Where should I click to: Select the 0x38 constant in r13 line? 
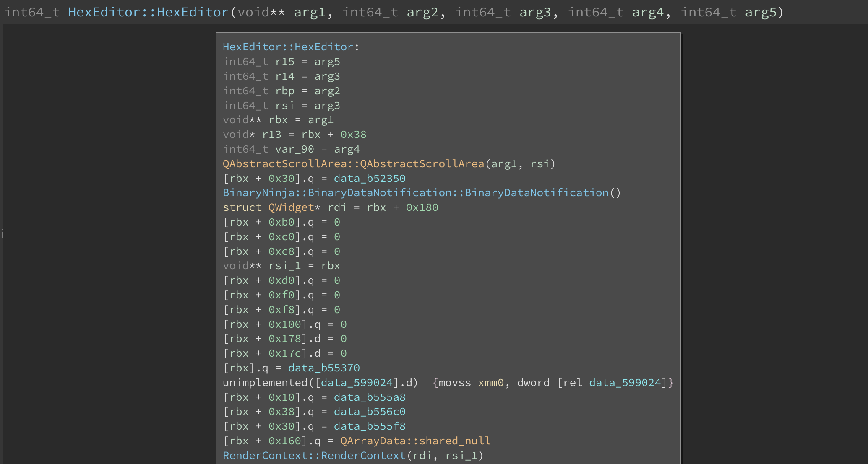pyautogui.click(x=353, y=134)
